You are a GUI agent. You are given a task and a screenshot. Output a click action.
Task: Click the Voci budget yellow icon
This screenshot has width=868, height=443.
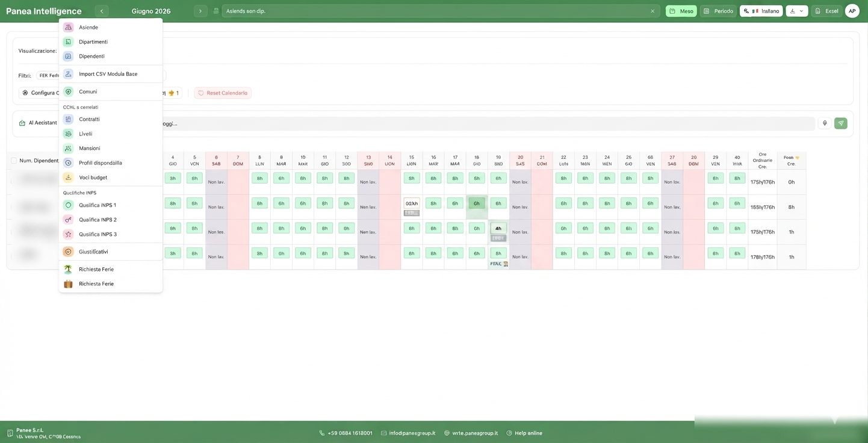click(68, 178)
